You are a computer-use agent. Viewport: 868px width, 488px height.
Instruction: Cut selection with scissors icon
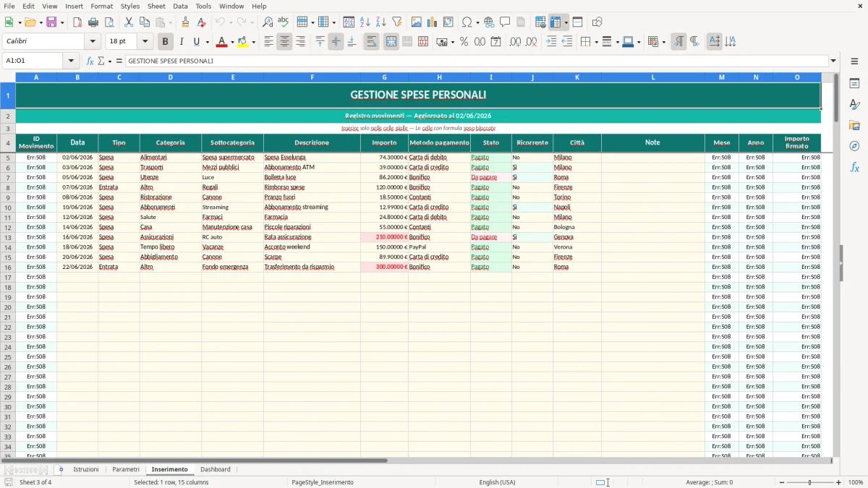pos(129,22)
